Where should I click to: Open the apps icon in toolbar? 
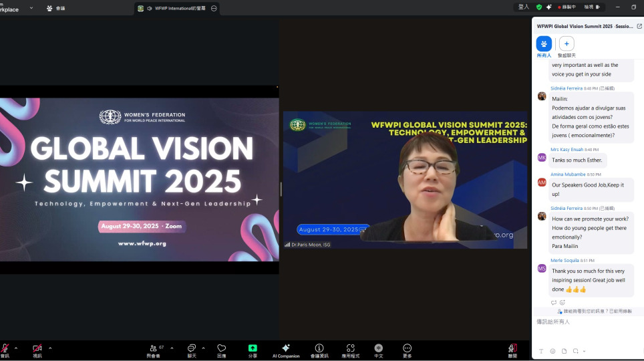[x=350, y=348]
